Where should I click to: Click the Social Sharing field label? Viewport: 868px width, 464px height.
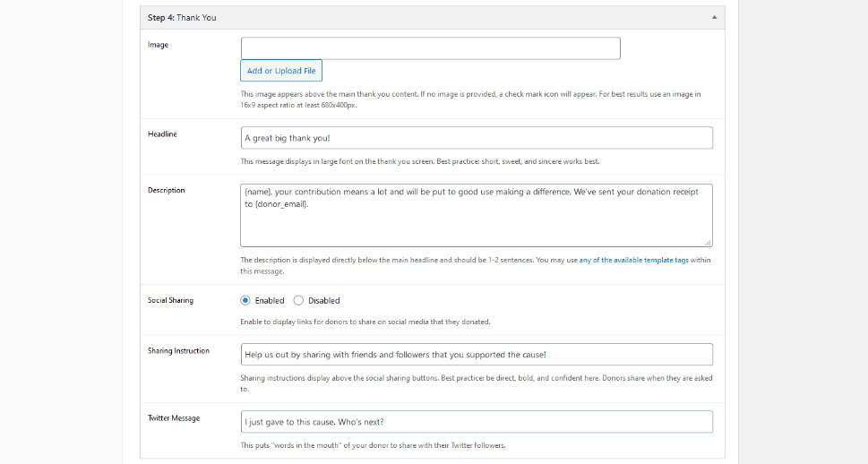[170, 300]
